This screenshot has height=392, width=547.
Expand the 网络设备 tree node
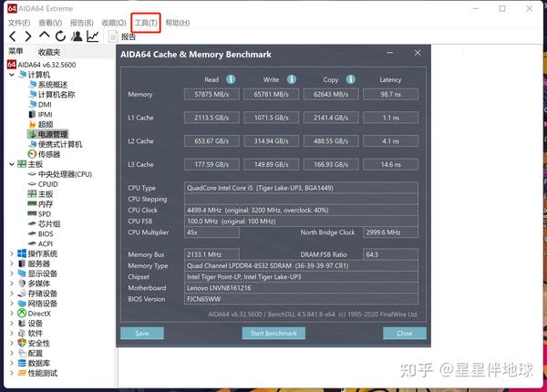tap(12, 304)
